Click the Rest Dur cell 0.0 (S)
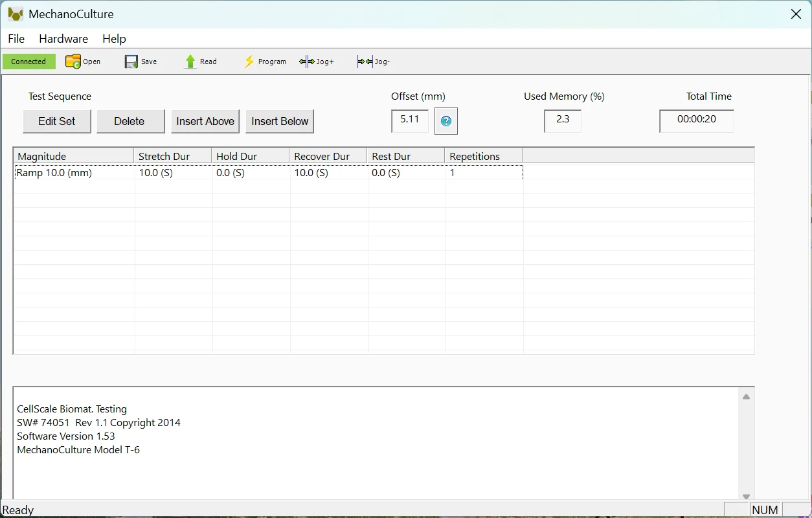This screenshot has height=518, width=812. pos(407,173)
